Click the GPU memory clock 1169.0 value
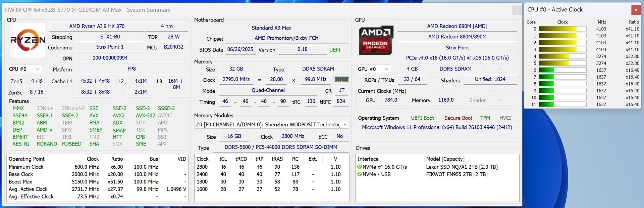 [446, 100]
